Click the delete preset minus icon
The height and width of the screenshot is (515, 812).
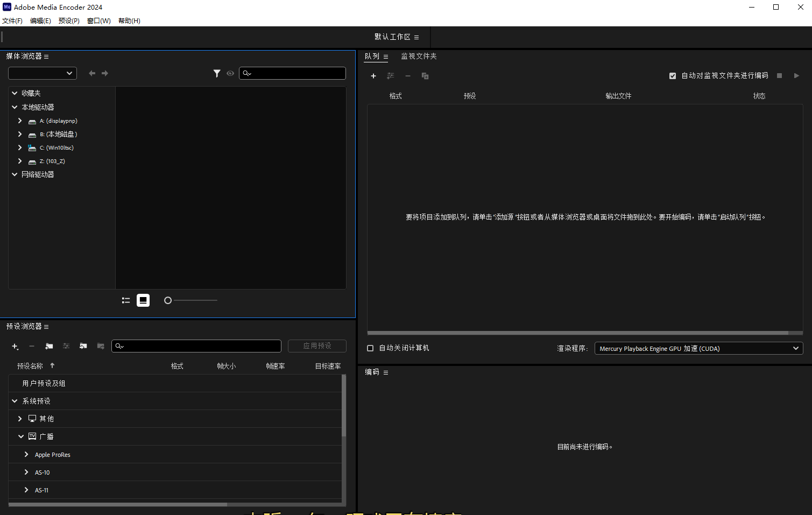coord(32,347)
